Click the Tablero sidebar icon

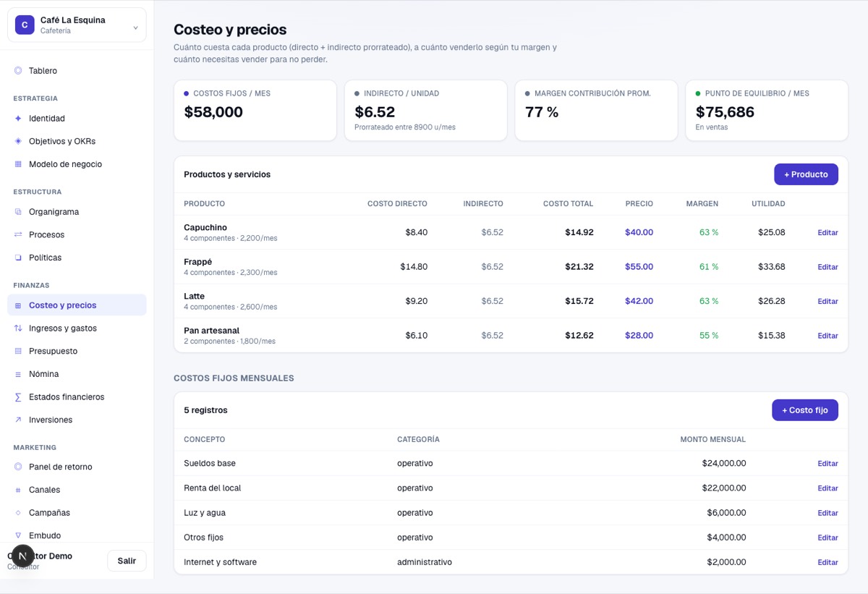(x=18, y=71)
